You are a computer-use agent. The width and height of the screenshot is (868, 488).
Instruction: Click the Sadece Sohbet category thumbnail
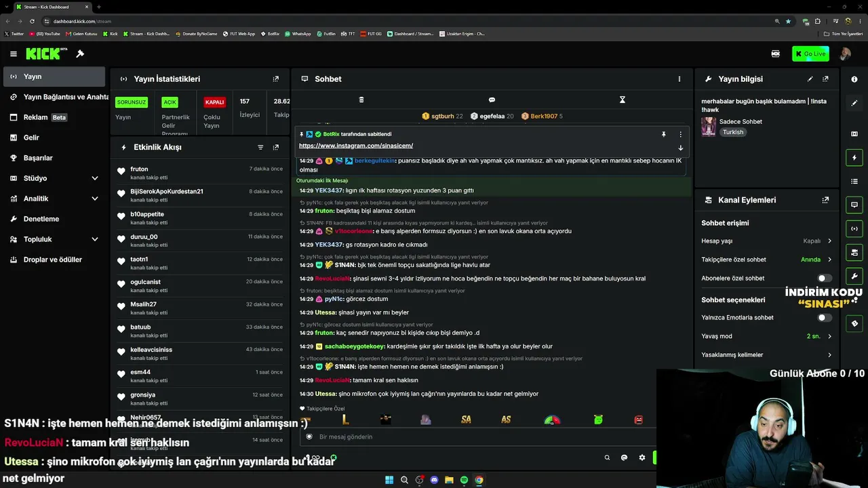[709, 127]
